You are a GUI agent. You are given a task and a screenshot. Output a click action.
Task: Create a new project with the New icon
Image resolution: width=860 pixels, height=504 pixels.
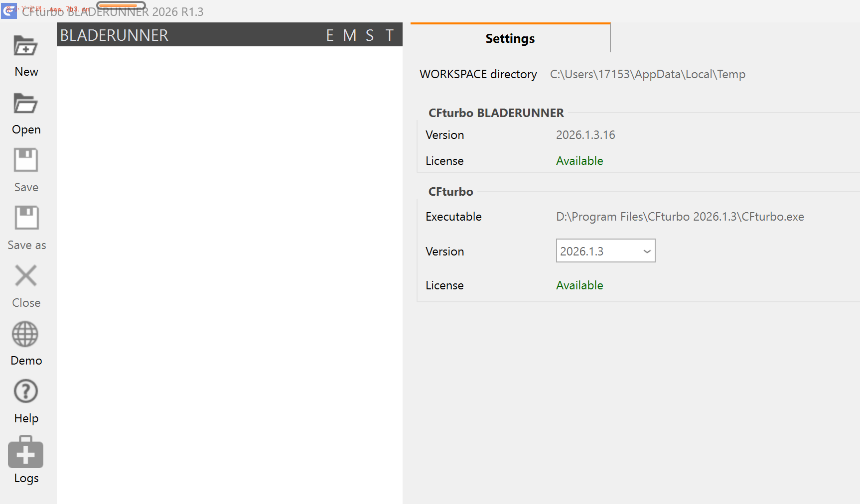[x=26, y=46]
